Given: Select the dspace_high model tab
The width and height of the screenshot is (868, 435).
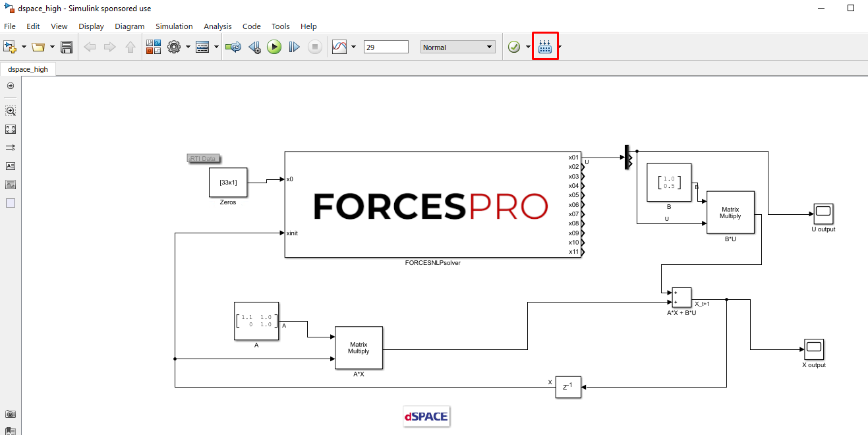Looking at the screenshot, I should pos(28,69).
